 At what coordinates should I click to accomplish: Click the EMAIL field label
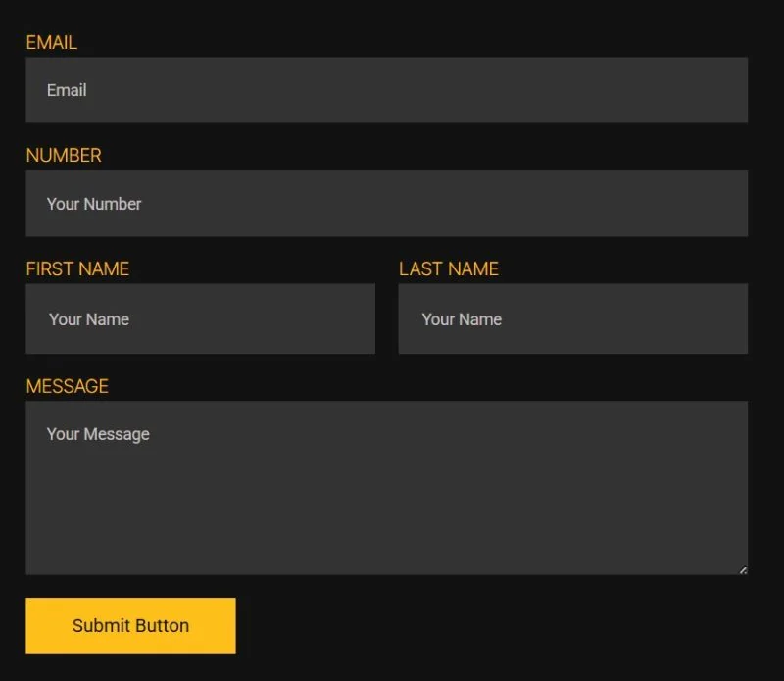(52, 42)
